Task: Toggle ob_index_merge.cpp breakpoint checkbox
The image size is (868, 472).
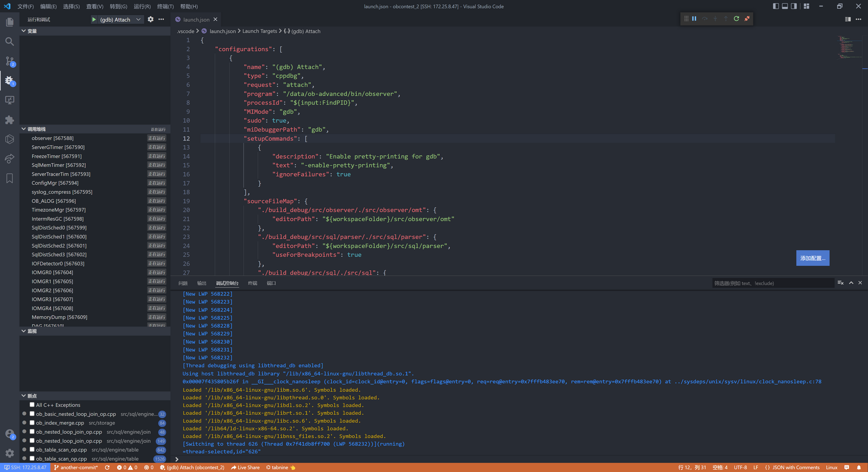Action: click(x=32, y=423)
